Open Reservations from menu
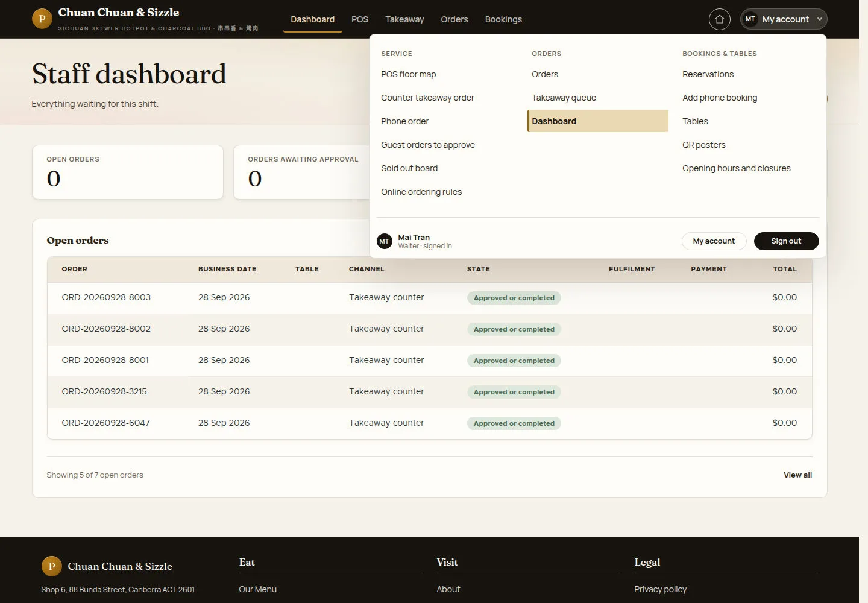The width and height of the screenshot is (868, 603). [x=708, y=74]
